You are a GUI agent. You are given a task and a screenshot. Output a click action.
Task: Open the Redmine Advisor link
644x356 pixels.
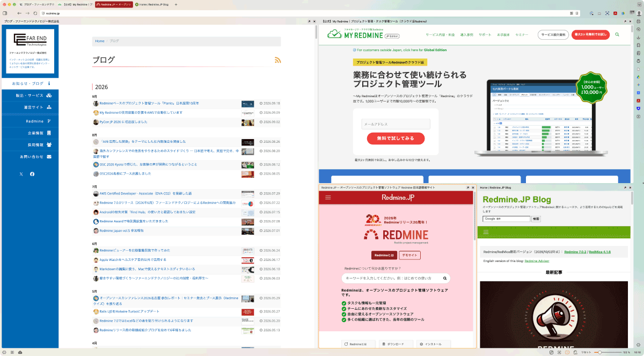537,260
